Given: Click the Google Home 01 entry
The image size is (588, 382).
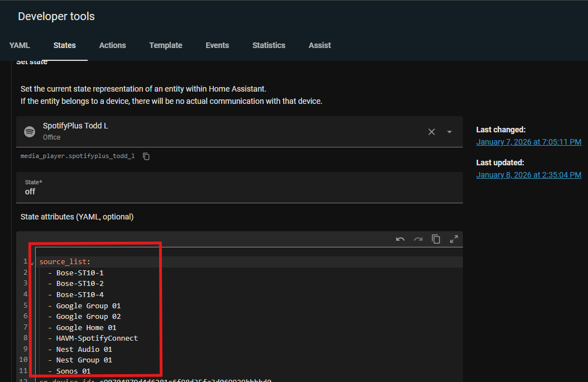Looking at the screenshot, I should click(86, 328).
